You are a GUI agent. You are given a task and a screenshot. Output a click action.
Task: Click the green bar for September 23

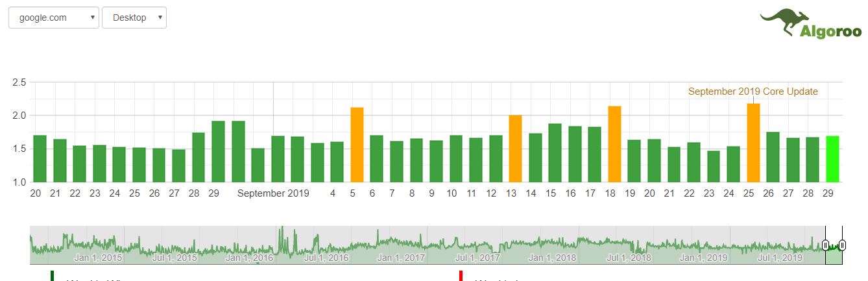click(714, 167)
